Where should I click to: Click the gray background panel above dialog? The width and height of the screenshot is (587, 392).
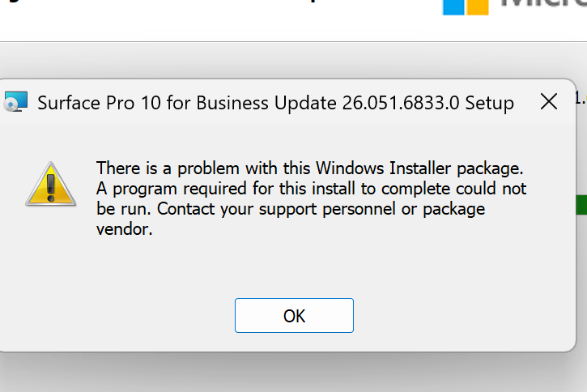(x=293, y=59)
